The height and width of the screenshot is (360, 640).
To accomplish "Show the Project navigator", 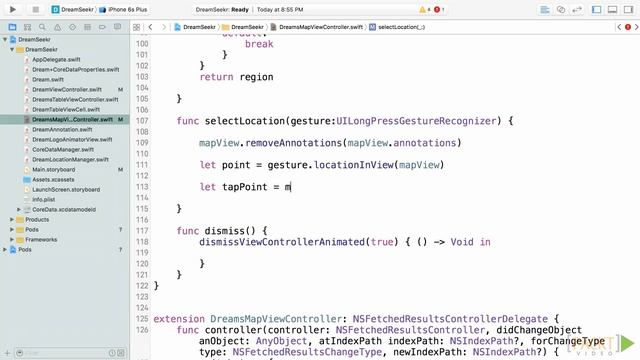I will point(12,27).
